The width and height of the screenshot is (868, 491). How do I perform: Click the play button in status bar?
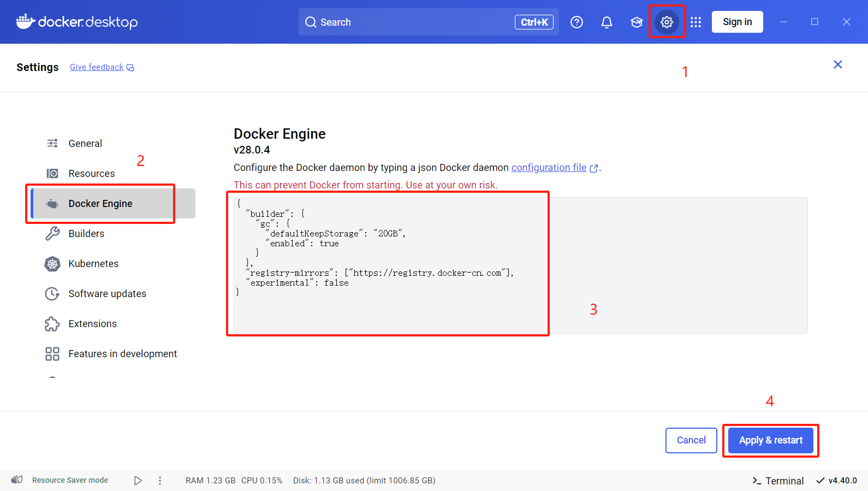tap(138, 481)
